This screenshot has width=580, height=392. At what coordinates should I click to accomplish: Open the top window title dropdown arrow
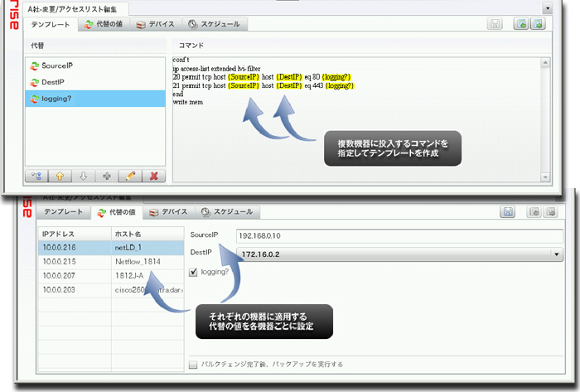(x=548, y=8)
